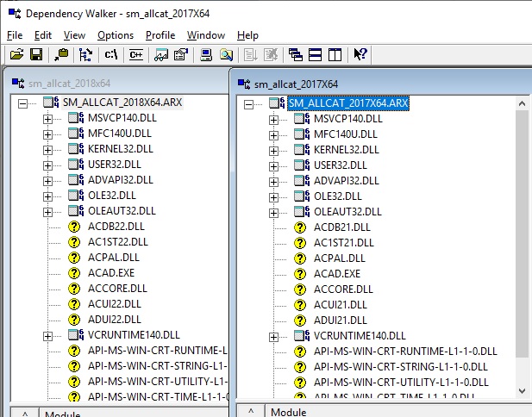
Task: Click Module column header in 2017 window
Action: click(x=397, y=411)
